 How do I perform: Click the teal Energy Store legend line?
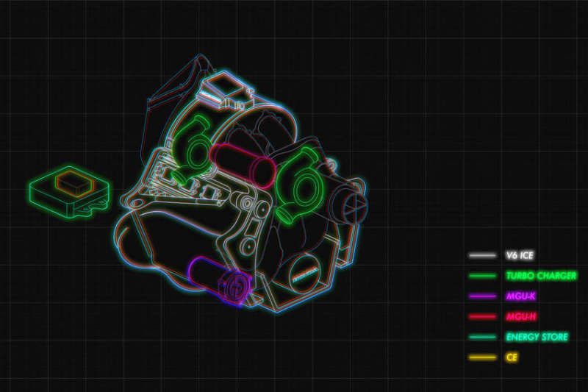point(482,337)
